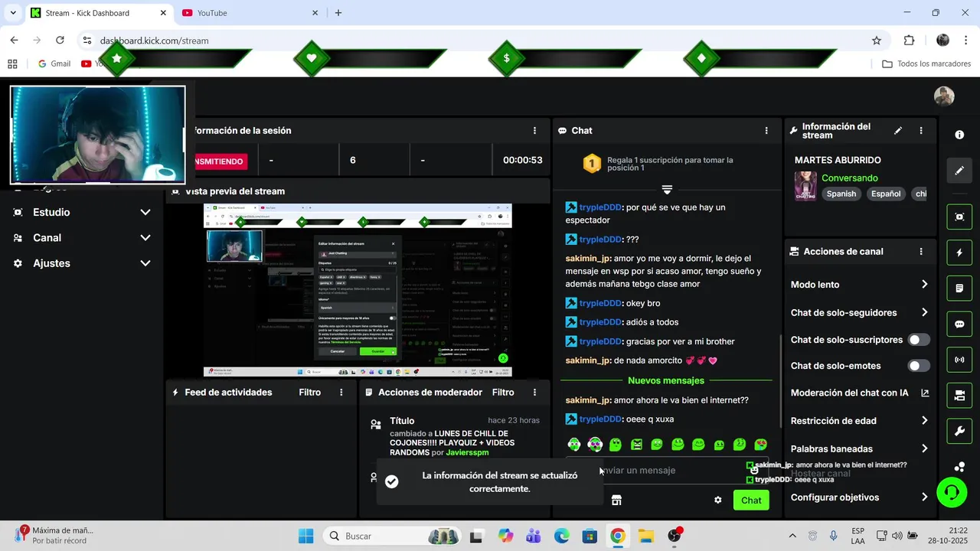
Task: Open Acciones de moderador three-dot menu
Action: point(534,393)
